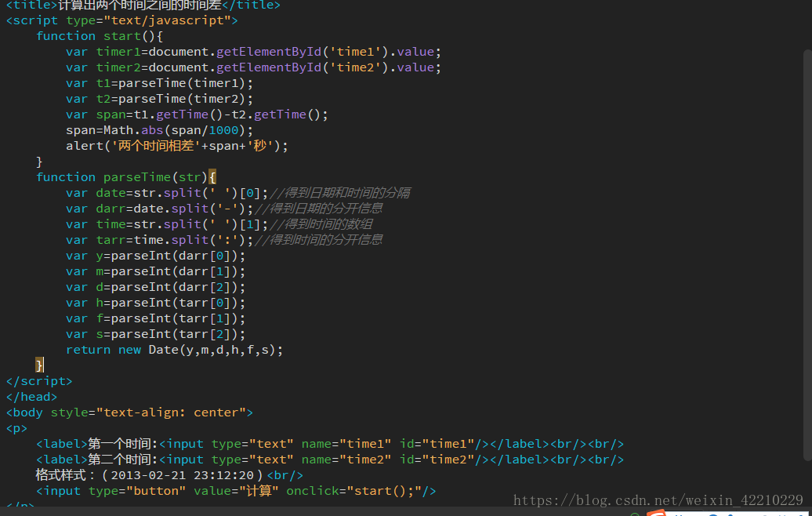
Task: Click the comment '//得到日期和时间的分隔'
Action: (x=340, y=193)
